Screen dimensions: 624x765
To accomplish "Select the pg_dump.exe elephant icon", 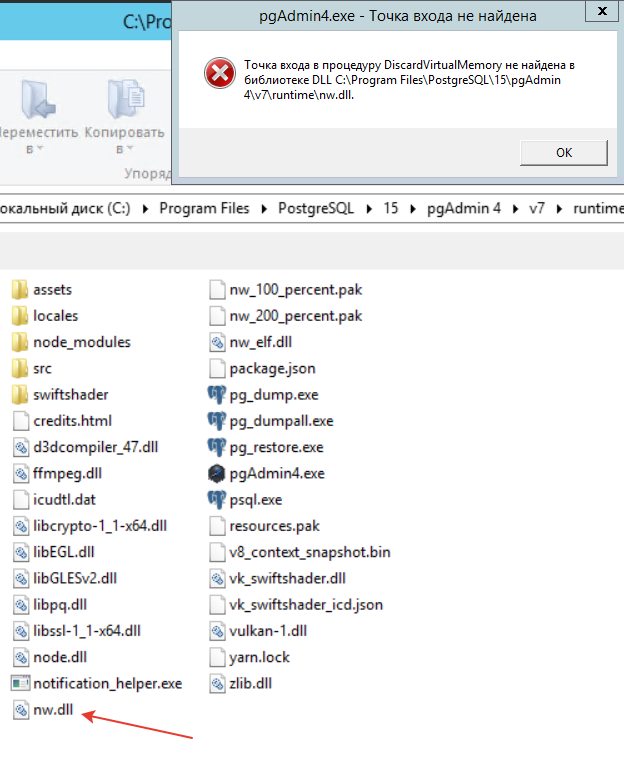I will click(216, 395).
